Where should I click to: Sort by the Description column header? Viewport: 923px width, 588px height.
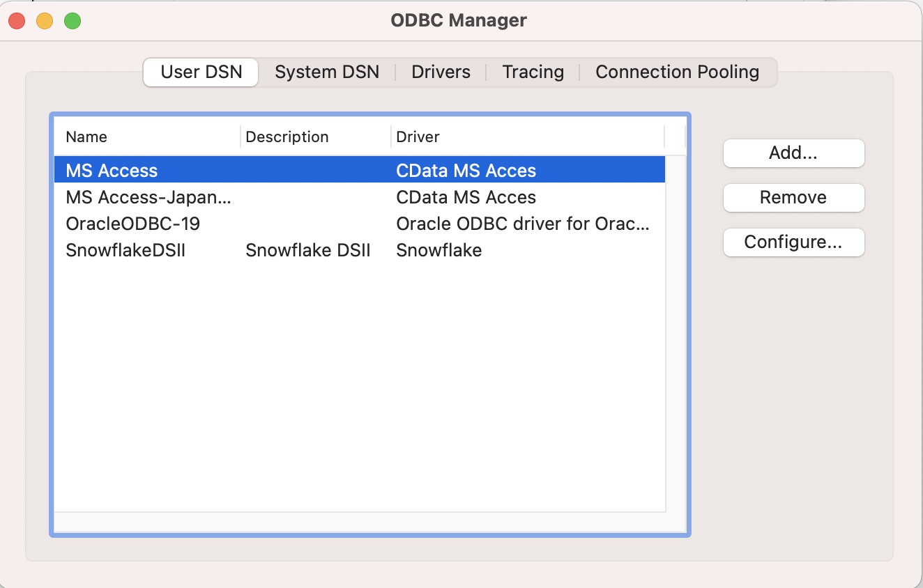[x=316, y=137]
